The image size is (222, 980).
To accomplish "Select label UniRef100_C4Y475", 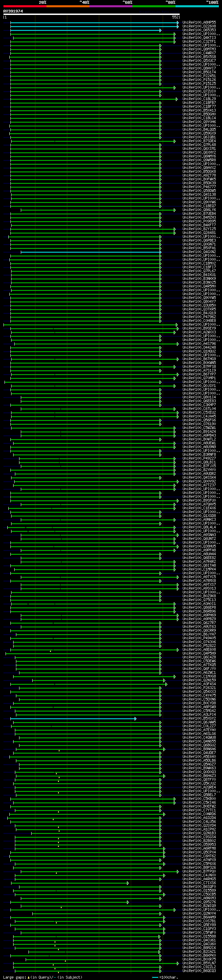I will click(x=199, y=695).
